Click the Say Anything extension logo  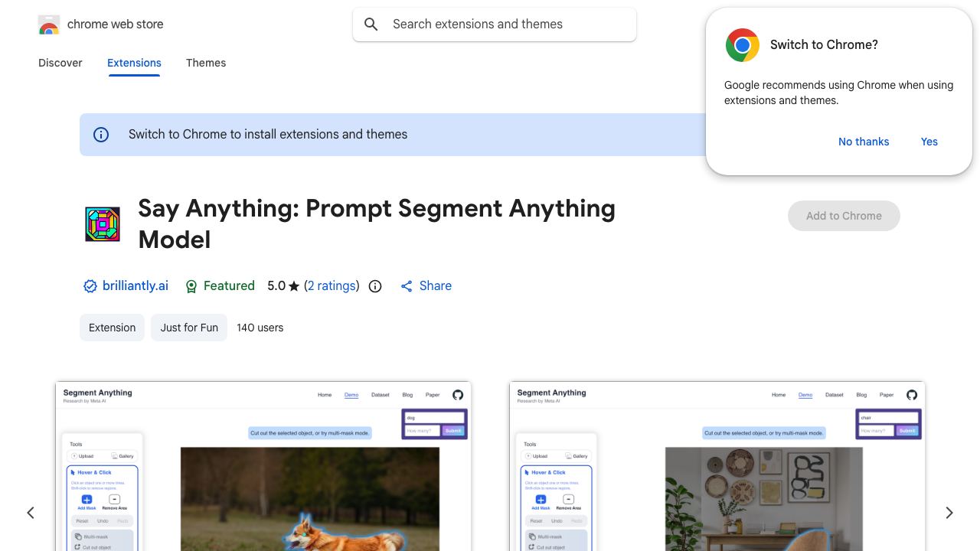click(x=103, y=224)
